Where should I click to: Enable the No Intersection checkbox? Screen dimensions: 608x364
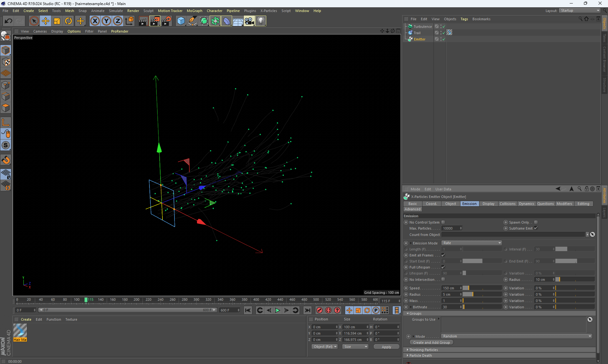click(x=443, y=279)
